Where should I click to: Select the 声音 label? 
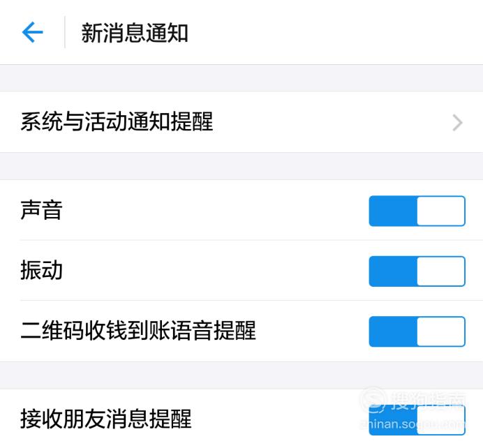(42, 210)
